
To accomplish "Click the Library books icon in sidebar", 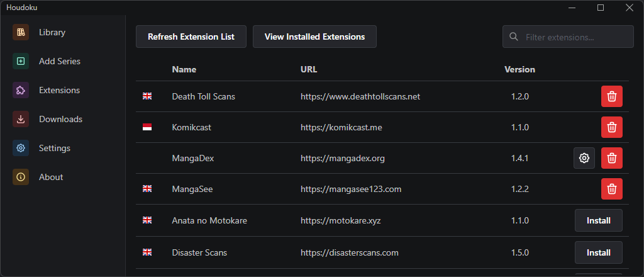I will tap(21, 32).
